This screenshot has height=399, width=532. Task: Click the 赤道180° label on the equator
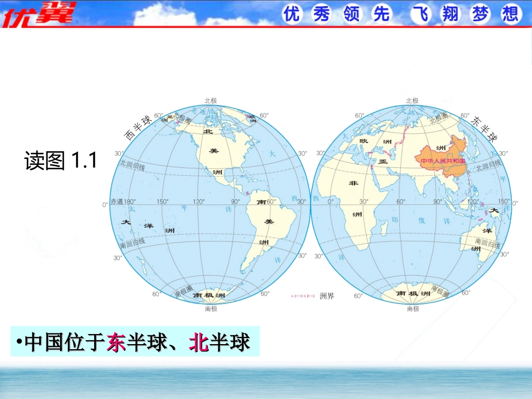[123, 201]
